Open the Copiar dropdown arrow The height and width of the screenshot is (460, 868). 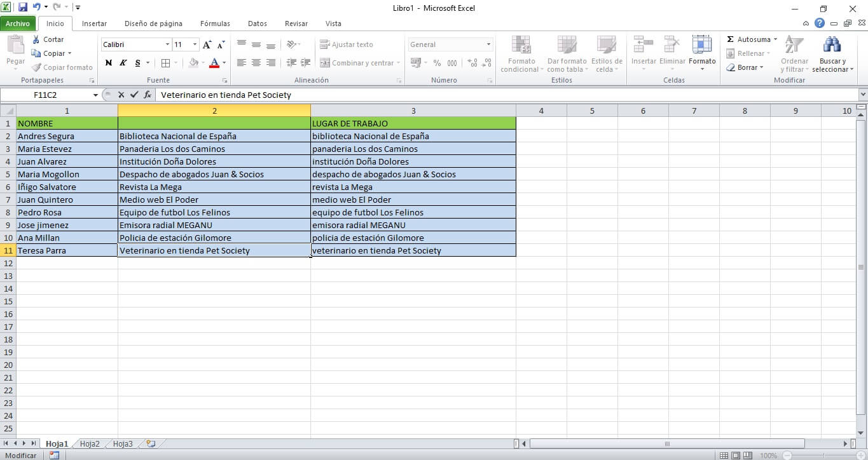tap(69, 53)
